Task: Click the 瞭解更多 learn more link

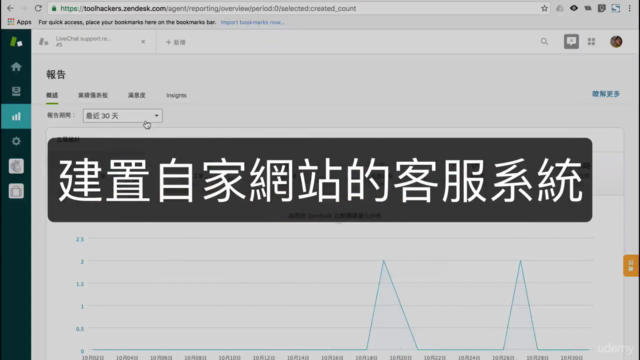Action: coord(606,94)
